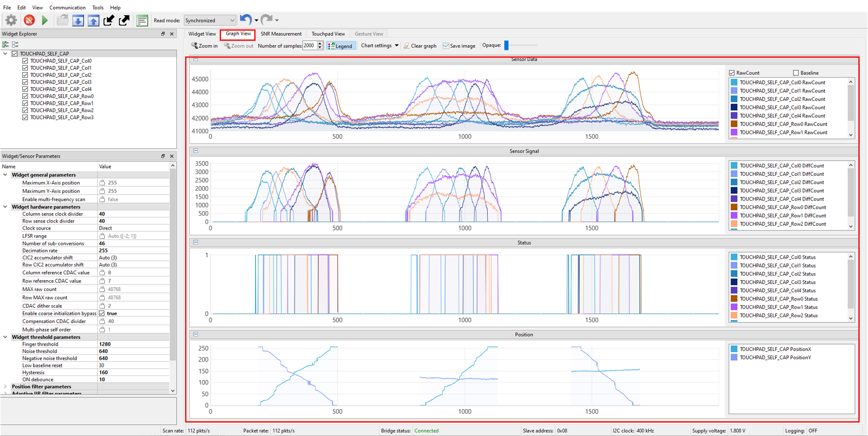Uncheck the RawCount checkbox
This screenshot has width=868, height=436.
(x=732, y=73)
